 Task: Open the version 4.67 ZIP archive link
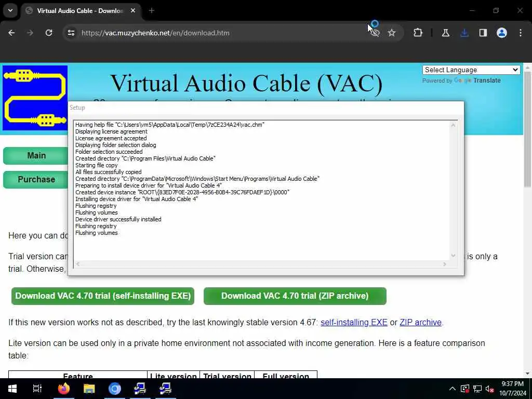point(420,322)
